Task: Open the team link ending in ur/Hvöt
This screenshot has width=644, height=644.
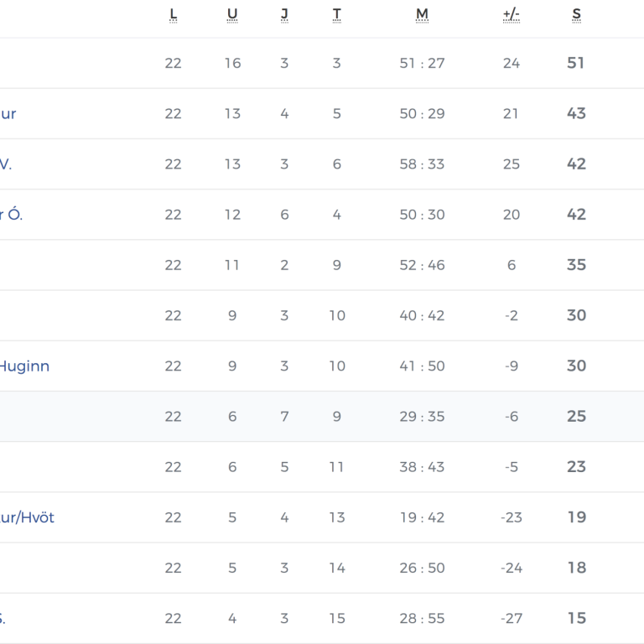Action: 27,517
